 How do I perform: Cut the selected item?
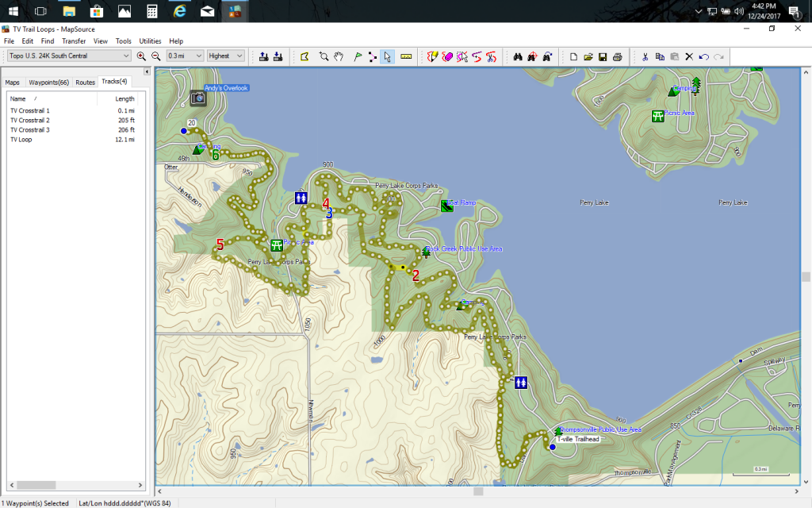click(645, 56)
